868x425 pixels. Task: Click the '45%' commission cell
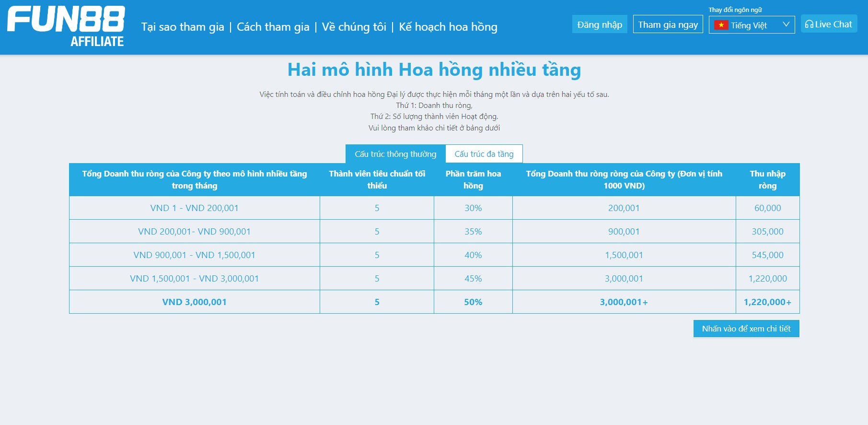click(473, 278)
